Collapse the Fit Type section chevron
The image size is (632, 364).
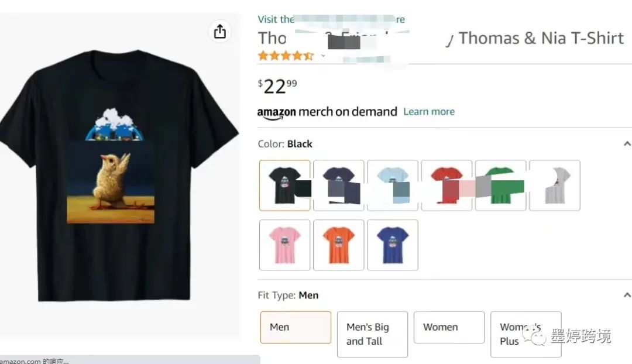pos(627,295)
